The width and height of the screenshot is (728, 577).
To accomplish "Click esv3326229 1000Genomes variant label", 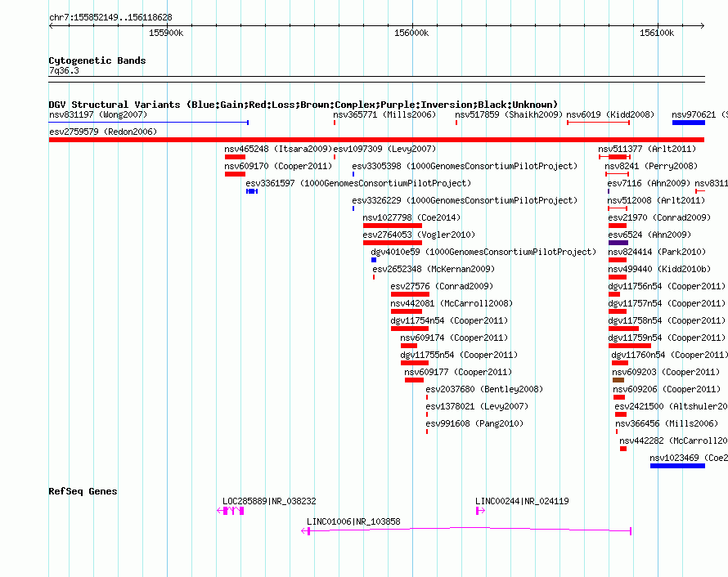I will 465,200.
